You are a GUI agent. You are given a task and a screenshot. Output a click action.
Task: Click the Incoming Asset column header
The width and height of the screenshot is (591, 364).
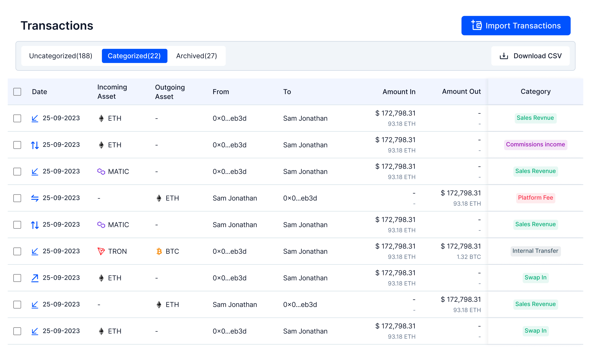pos(112,92)
